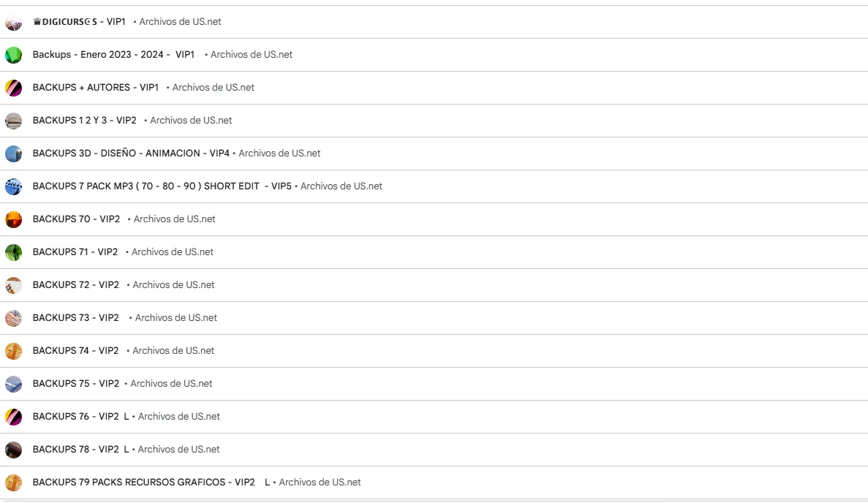Click the DIGICURSOS VIP1 avatar icon
Viewport: 868px width, 503px height.
point(13,22)
